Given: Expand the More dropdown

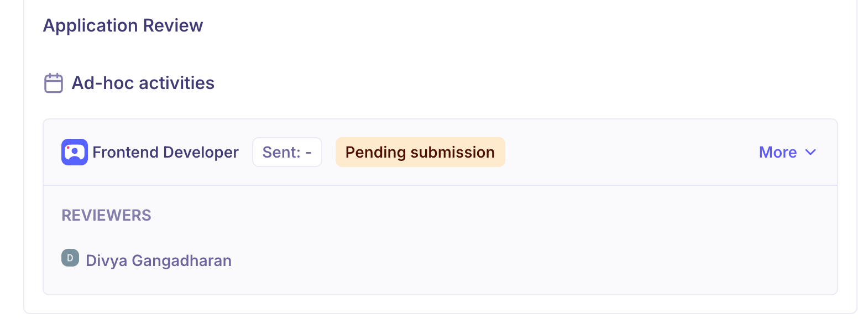Looking at the screenshot, I should coord(787,152).
